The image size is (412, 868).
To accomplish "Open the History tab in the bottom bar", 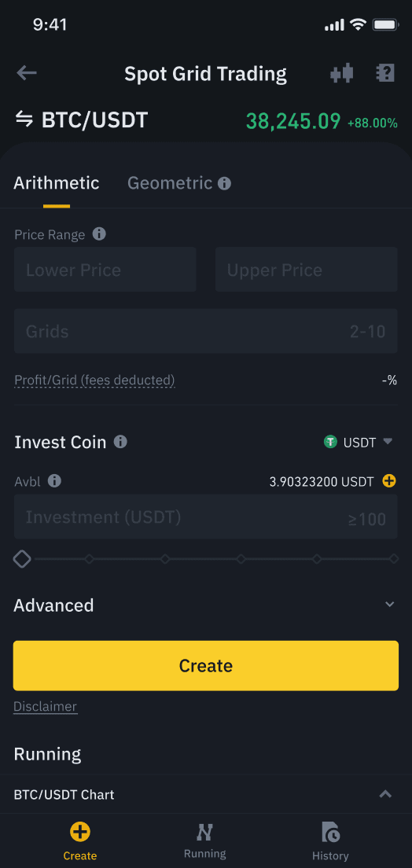I will pos(330,841).
